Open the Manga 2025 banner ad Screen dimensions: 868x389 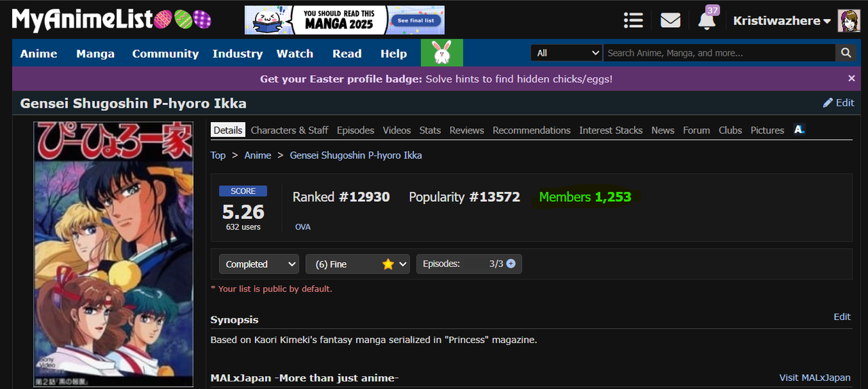point(344,20)
